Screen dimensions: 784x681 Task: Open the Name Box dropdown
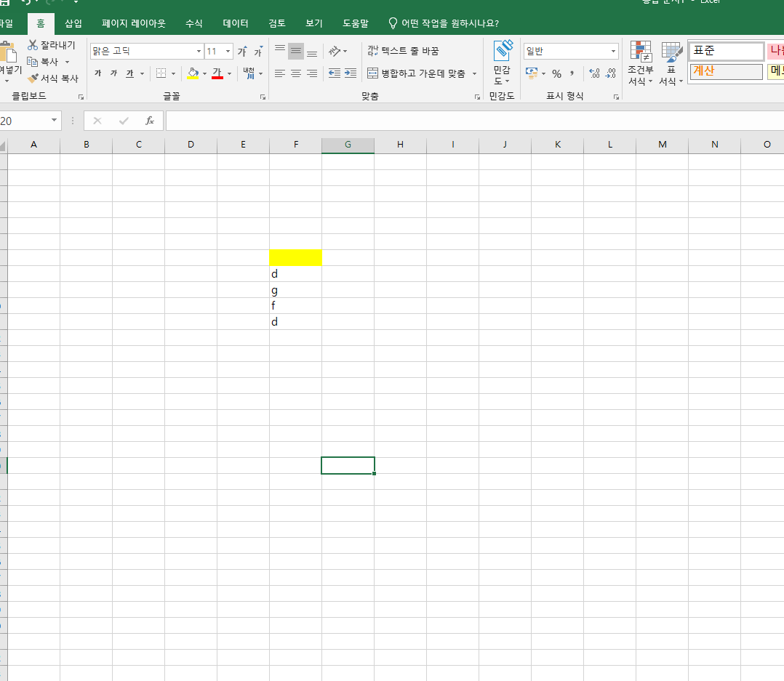pos(54,121)
